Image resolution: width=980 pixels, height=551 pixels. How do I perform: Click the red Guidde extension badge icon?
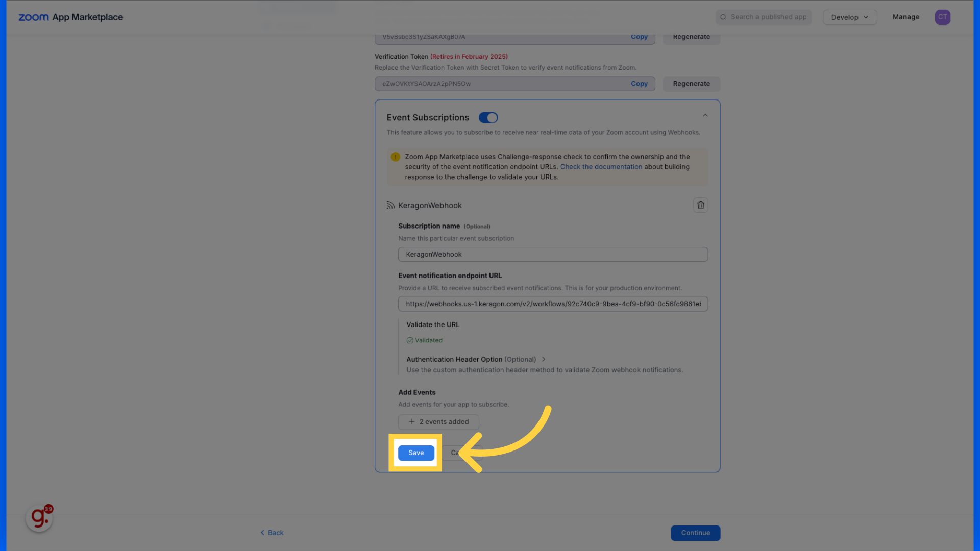[x=39, y=518]
